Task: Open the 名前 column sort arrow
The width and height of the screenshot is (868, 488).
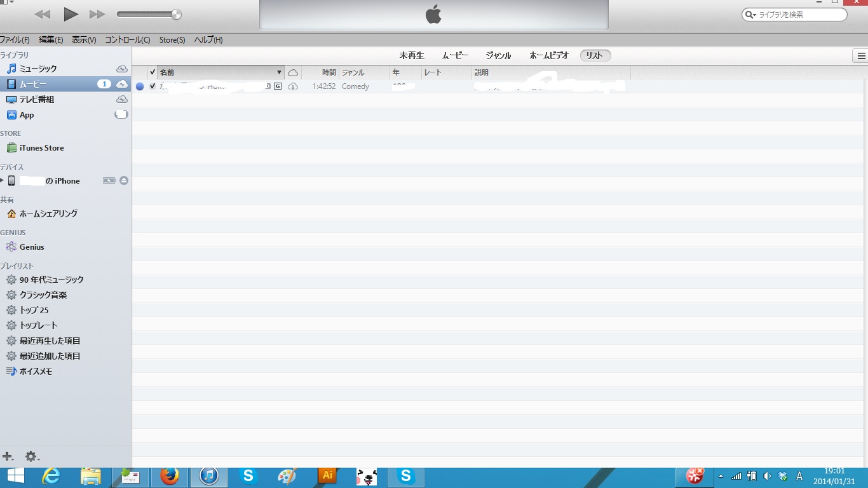Action: pyautogui.click(x=279, y=72)
